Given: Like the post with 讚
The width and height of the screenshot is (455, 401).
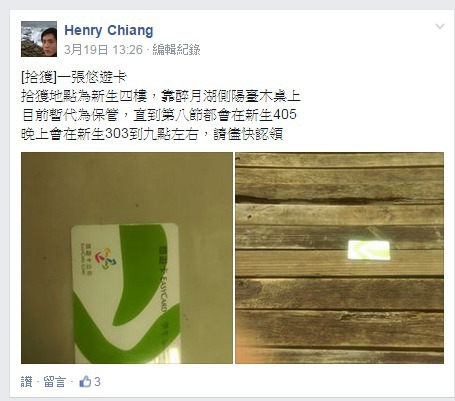Looking at the screenshot, I should [x=27, y=382].
